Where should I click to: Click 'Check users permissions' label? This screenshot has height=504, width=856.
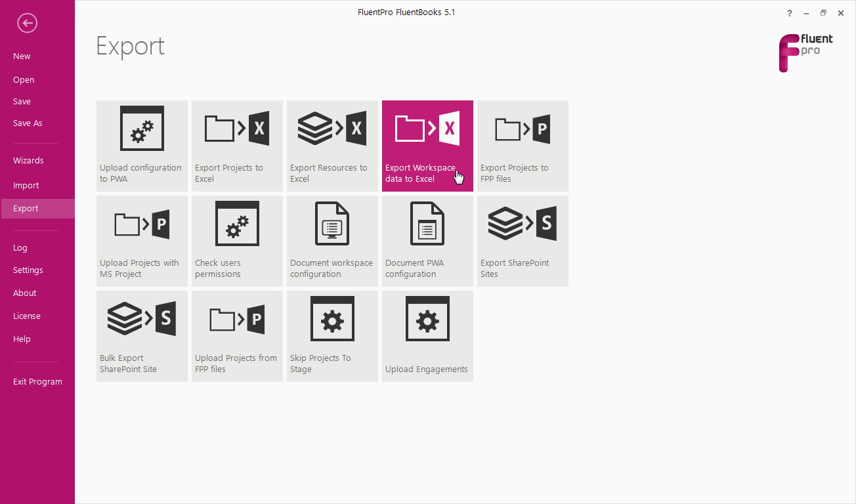tap(218, 268)
